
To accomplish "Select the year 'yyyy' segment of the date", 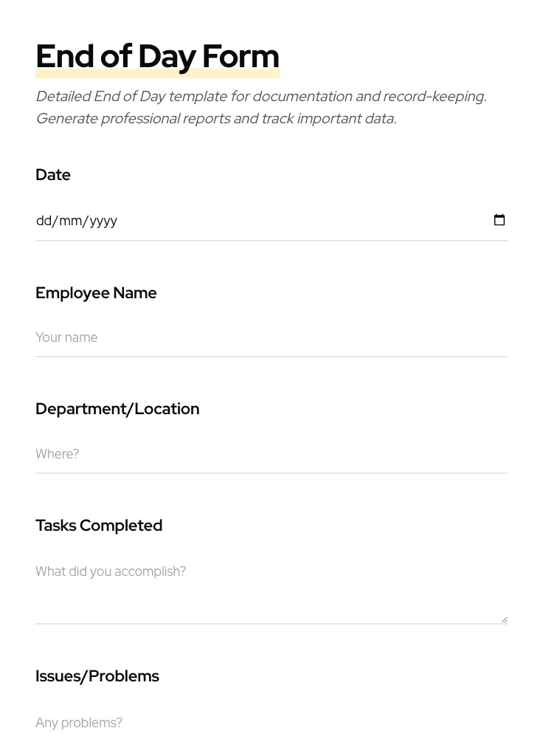I will pyautogui.click(x=103, y=221).
